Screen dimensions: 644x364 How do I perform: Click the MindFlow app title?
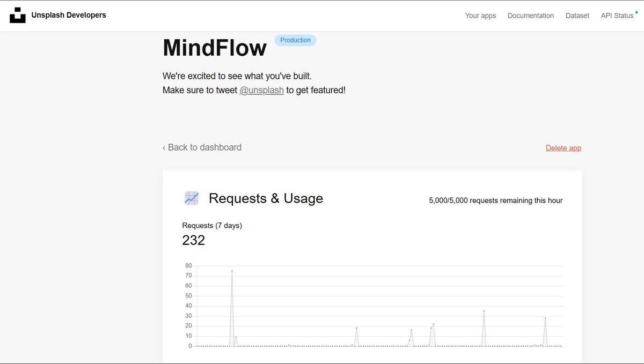[215, 48]
